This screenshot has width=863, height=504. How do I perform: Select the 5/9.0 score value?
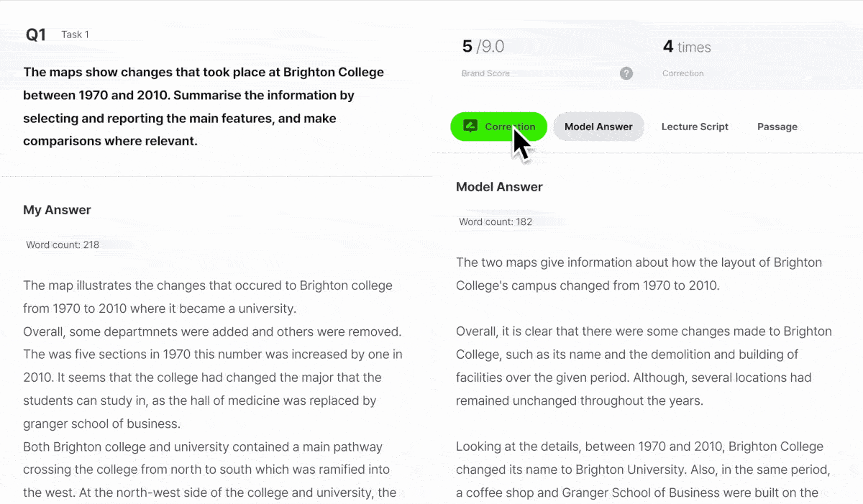pyautogui.click(x=483, y=47)
